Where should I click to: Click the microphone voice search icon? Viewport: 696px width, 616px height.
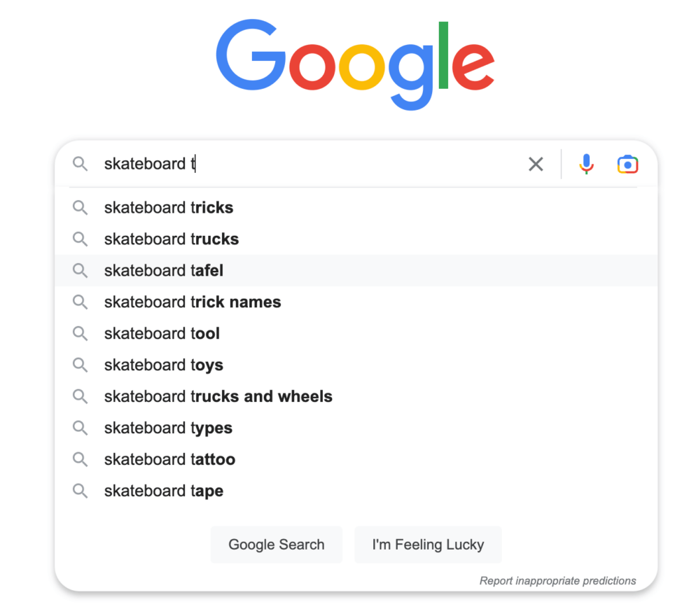point(586,164)
